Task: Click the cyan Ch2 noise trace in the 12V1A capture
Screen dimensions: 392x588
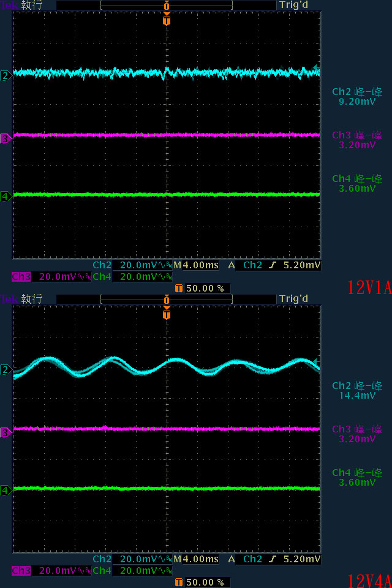Action: pyautogui.click(x=167, y=72)
